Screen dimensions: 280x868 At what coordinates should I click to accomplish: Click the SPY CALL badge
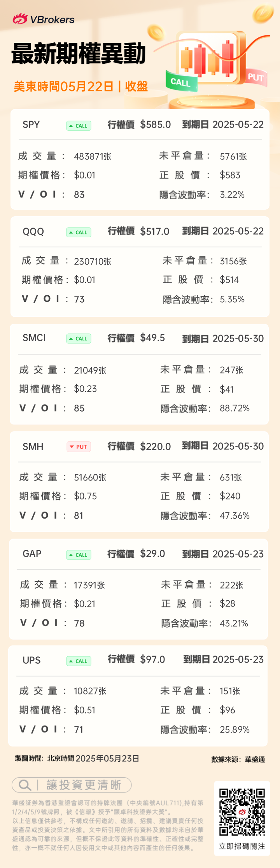click(79, 126)
